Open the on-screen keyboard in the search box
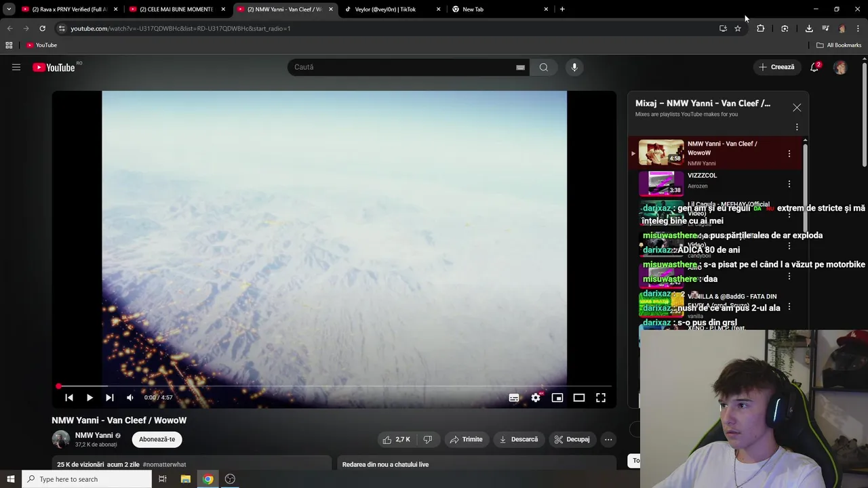This screenshot has height=488, width=868. tap(520, 67)
